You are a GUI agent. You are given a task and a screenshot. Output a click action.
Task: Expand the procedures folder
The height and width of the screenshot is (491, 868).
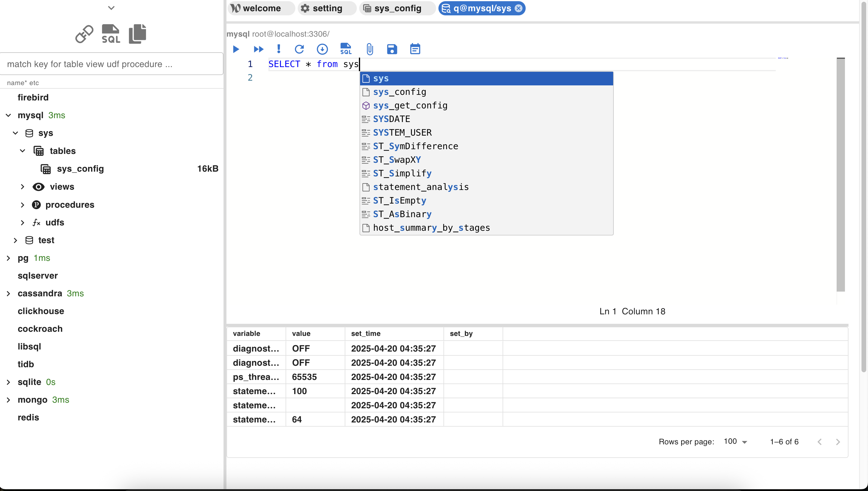(x=22, y=205)
